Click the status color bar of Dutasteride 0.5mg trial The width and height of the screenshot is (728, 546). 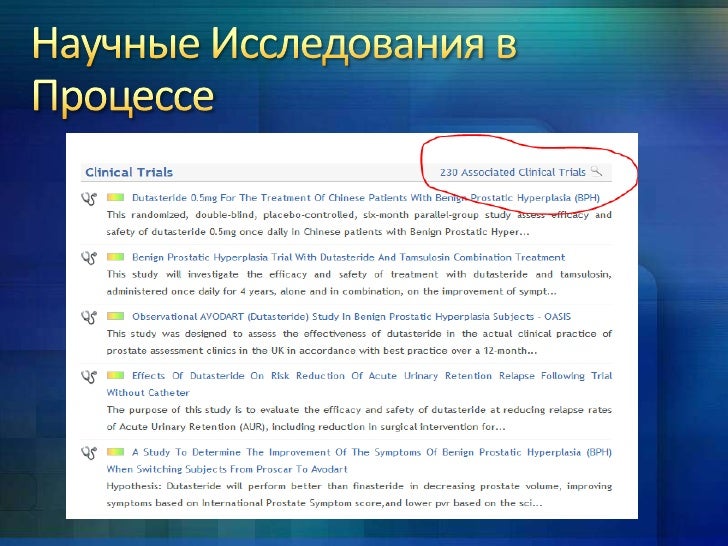coord(116,197)
